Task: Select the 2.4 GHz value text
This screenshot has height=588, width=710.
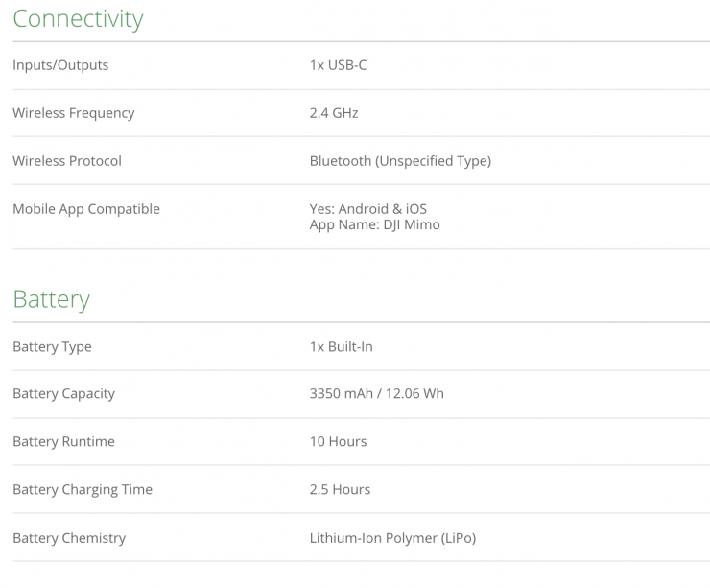Action: [x=334, y=113]
